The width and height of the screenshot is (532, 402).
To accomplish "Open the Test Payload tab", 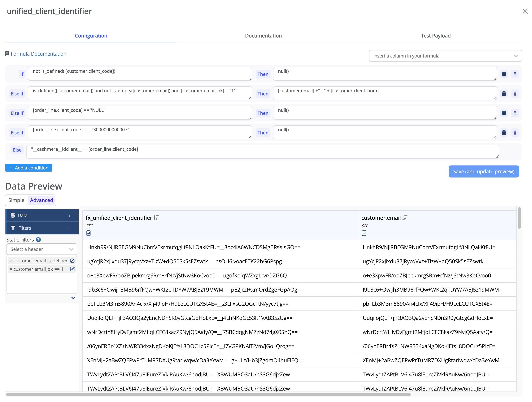I will 436,36.
